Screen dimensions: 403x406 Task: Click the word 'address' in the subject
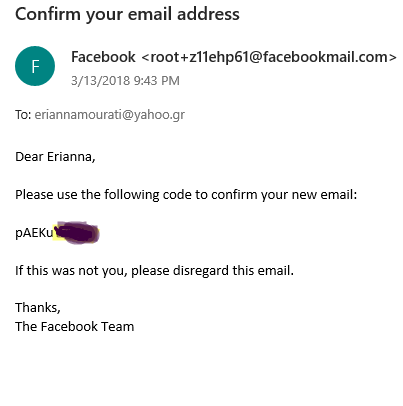point(208,14)
